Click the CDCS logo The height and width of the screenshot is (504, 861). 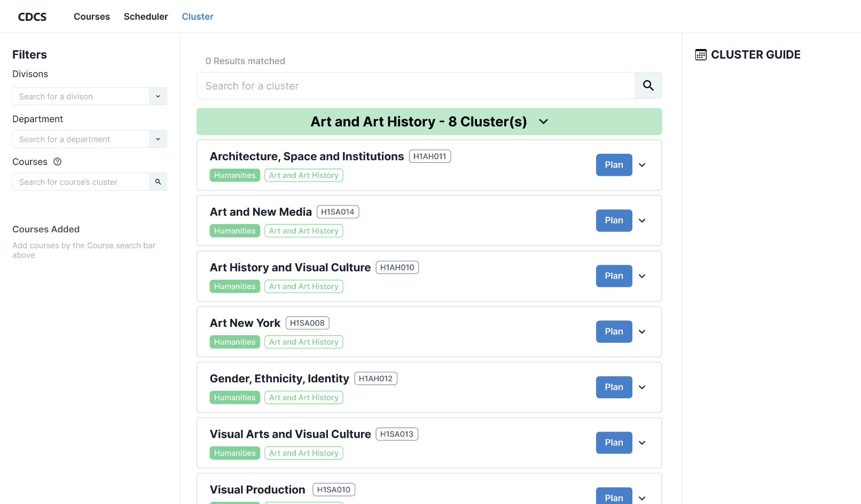pyautogui.click(x=32, y=17)
